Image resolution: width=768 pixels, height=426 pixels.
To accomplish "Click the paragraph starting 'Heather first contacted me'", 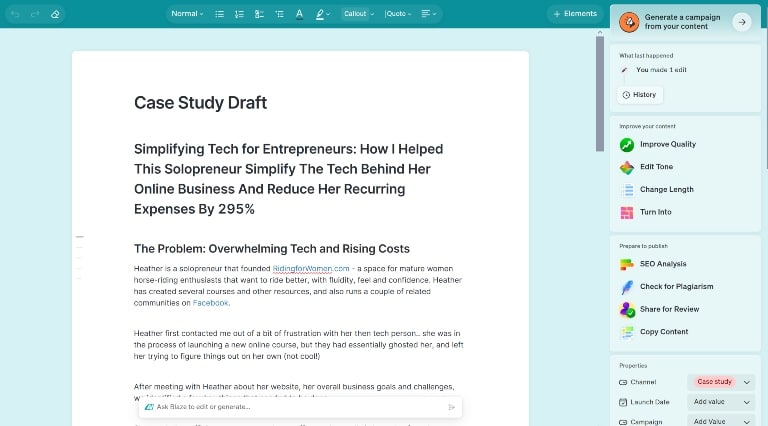I will [298, 345].
